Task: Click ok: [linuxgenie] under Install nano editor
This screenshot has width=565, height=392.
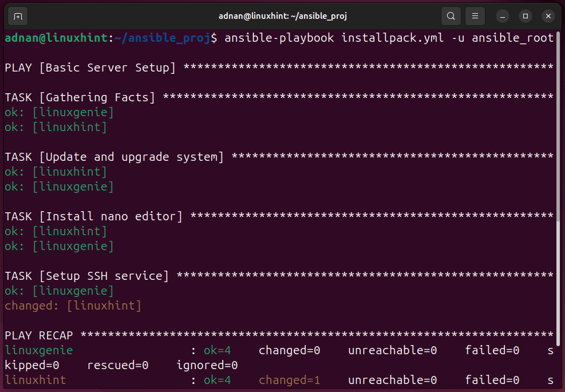Action: (x=60, y=246)
